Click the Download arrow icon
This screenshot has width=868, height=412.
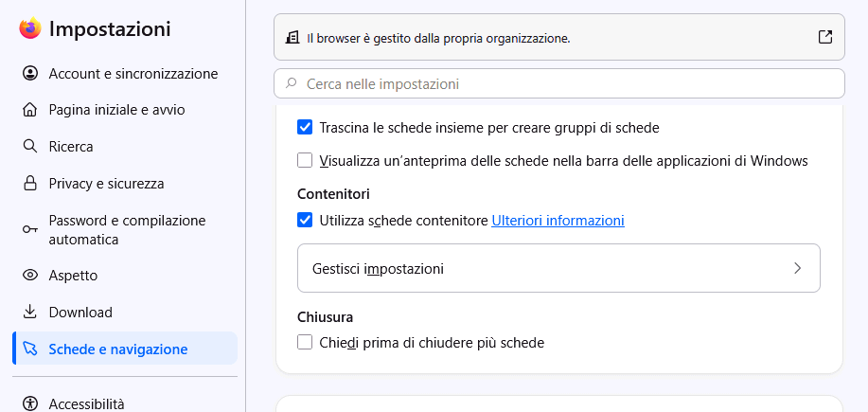pos(30,312)
